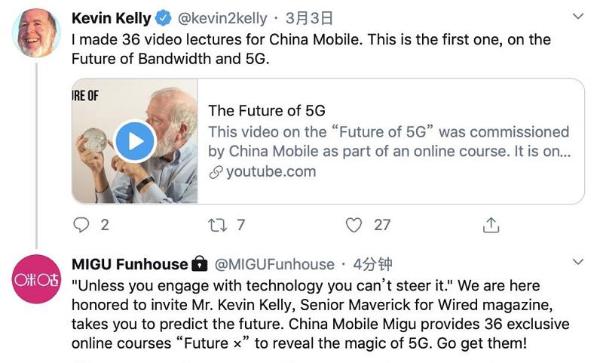Viewport: 600px width, 363px height.
Task: Open the 4分钟 timestamp on the MIGU reply
Action: tap(372, 264)
